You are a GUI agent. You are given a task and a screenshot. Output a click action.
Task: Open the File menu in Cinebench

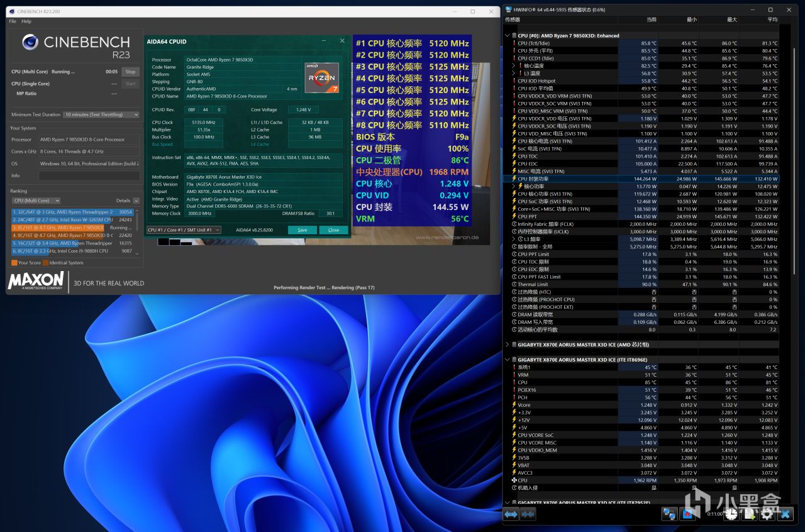pyautogui.click(x=13, y=21)
